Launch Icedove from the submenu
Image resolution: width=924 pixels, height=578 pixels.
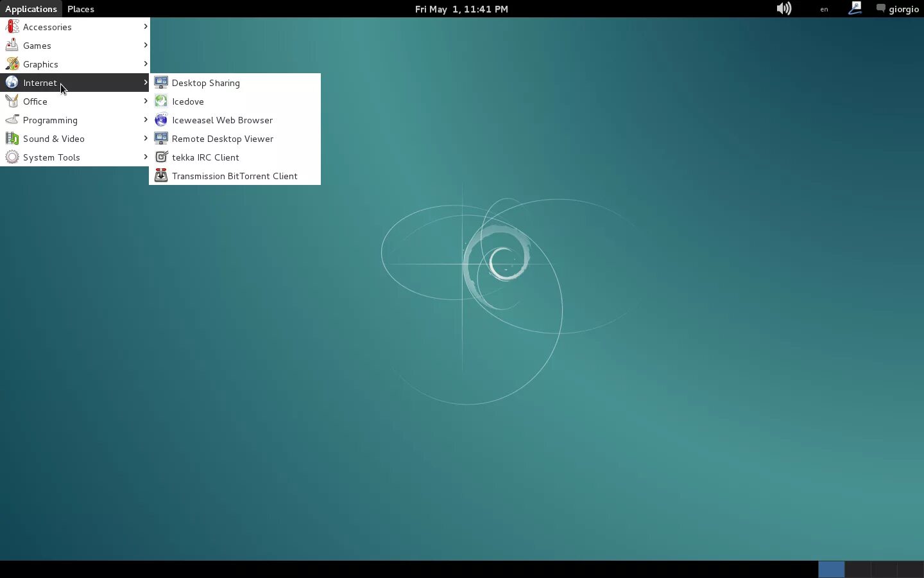[235, 101]
